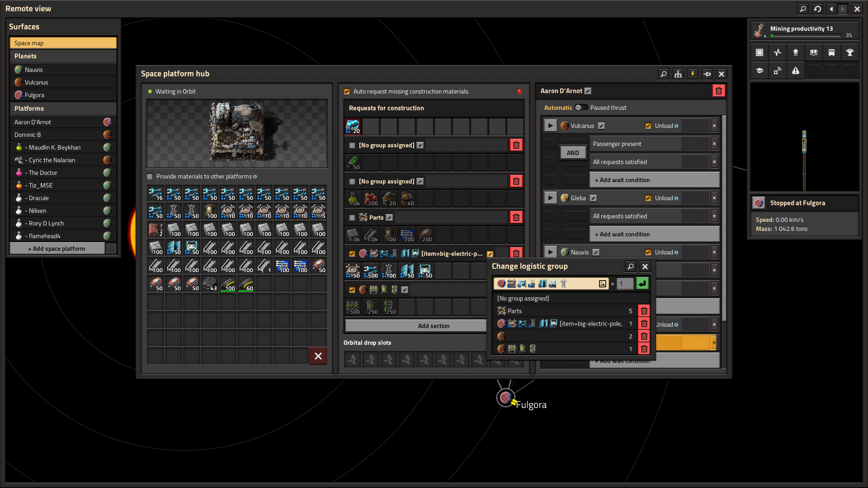Toggle Unload checkbox for Gleba
The image size is (868, 488).
point(648,198)
